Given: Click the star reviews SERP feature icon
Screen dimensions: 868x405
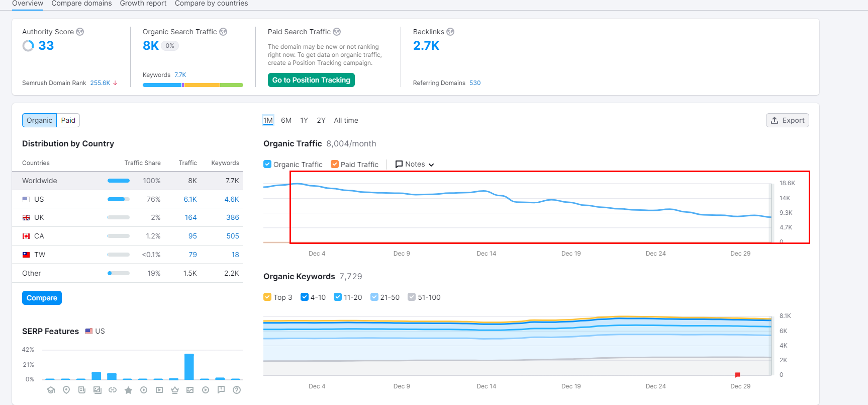Looking at the screenshot, I should coord(128,390).
